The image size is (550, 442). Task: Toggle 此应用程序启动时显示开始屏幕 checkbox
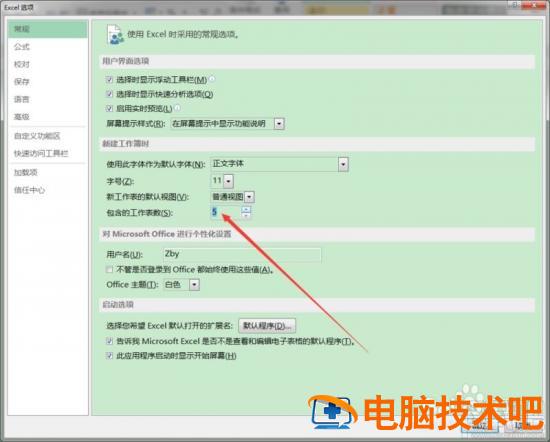(x=109, y=356)
